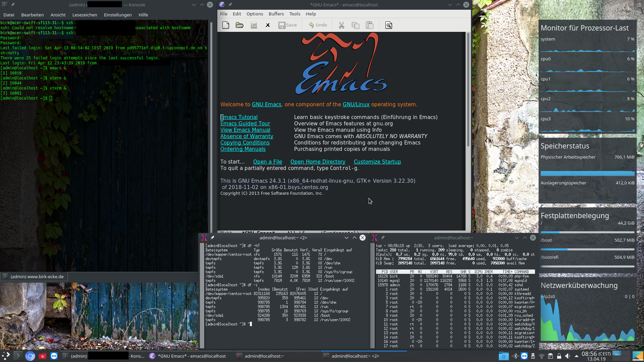Image resolution: width=644 pixels, height=362 pixels.
Task: Open the Copying Conditions link
Action: coord(245,142)
